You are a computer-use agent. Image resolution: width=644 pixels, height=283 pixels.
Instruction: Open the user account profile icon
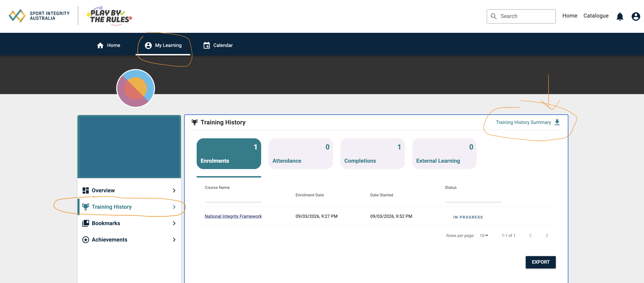[x=635, y=16]
